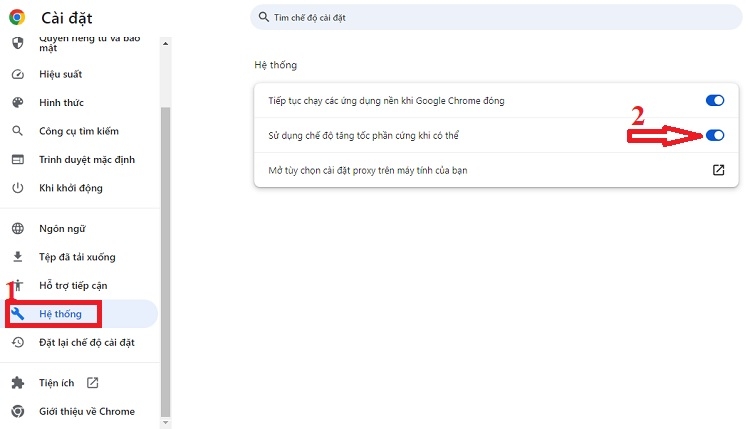Click the Tệp đã tải xuống download icon

[17, 257]
